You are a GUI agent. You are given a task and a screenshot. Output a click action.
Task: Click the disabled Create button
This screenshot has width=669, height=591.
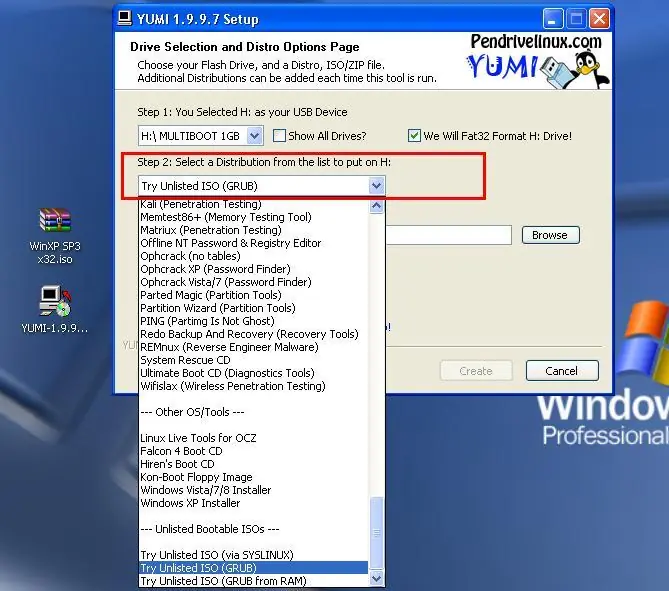pyautogui.click(x=476, y=371)
